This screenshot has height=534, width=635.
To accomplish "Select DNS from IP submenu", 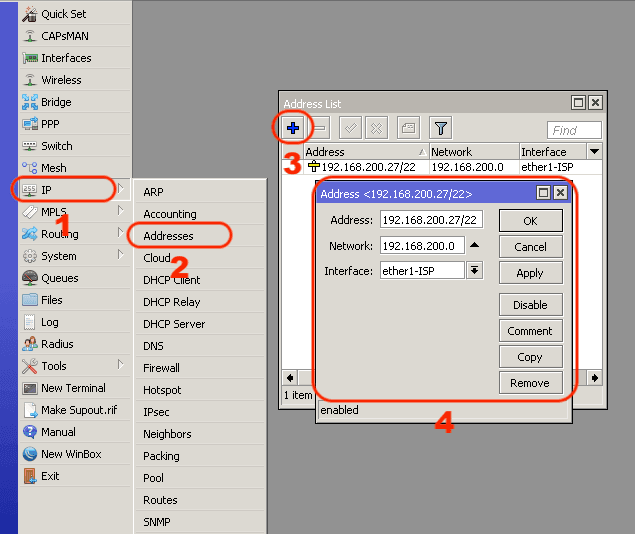I will click(200, 346).
